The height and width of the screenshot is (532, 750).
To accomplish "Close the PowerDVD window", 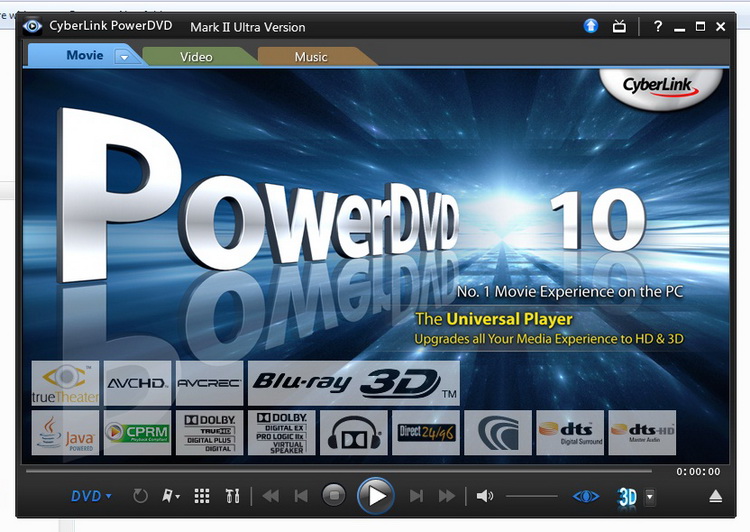I will pos(720,26).
